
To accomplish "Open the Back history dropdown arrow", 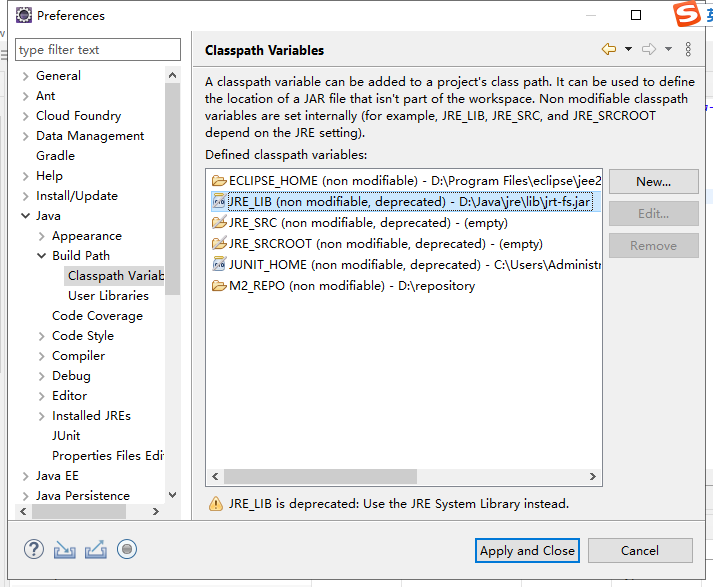I will (x=628, y=49).
